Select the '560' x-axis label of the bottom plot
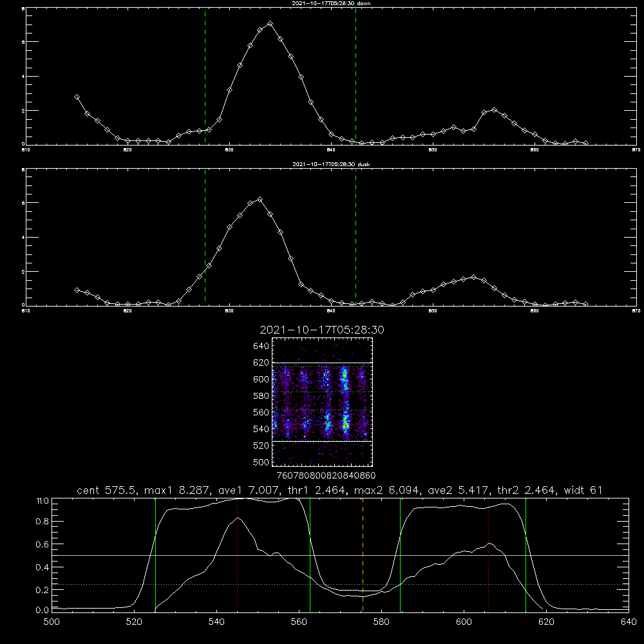This screenshot has height=644, width=644. (299, 622)
